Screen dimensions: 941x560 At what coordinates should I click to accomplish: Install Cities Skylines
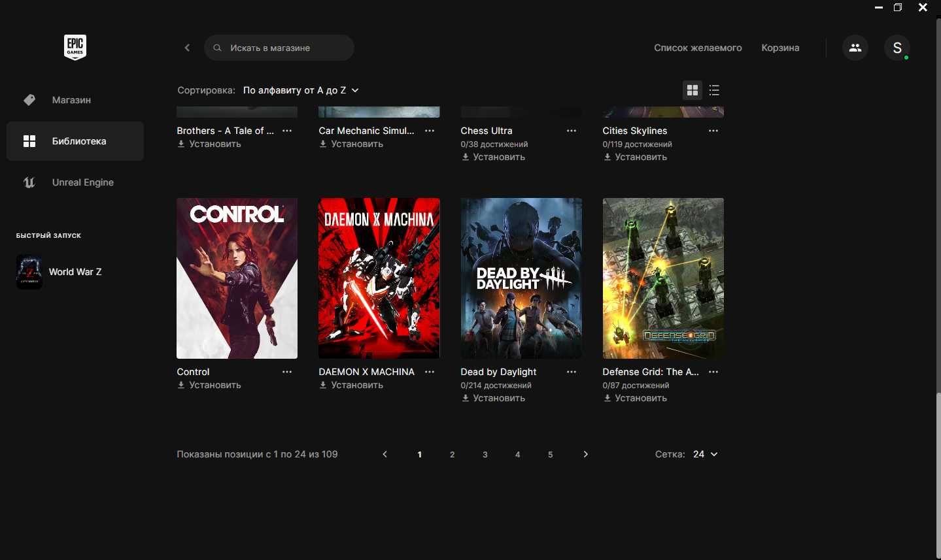pos(635,157)
